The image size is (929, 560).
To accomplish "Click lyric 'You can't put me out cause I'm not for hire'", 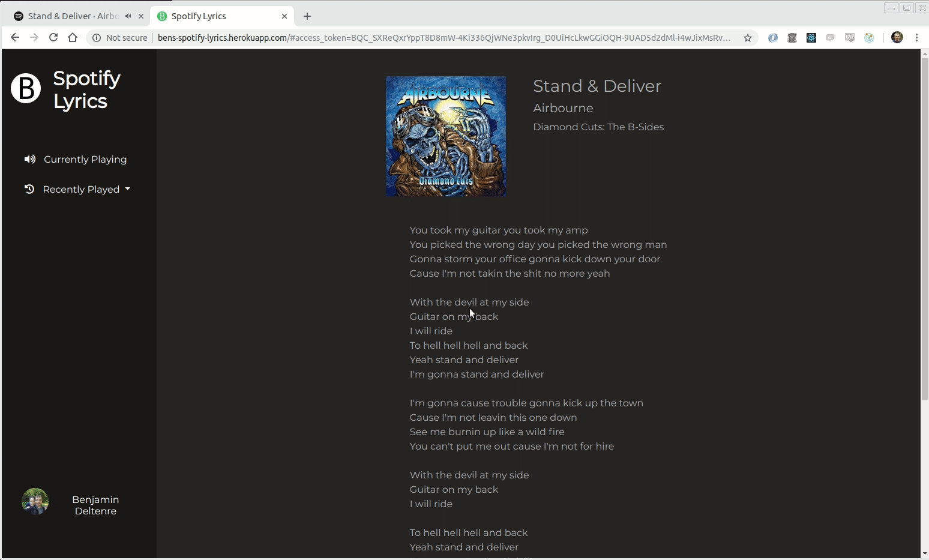I will click(x=512, y=446).
